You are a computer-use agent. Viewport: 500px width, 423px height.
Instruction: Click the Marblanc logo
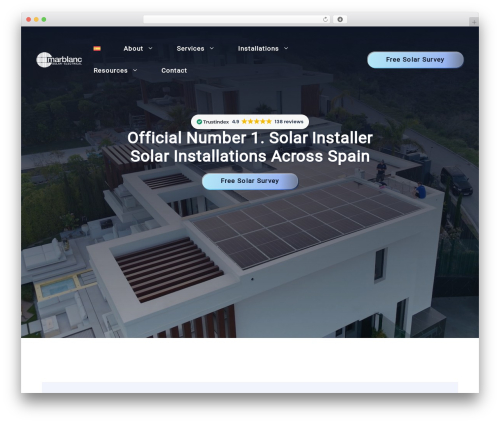coord(59,60)
